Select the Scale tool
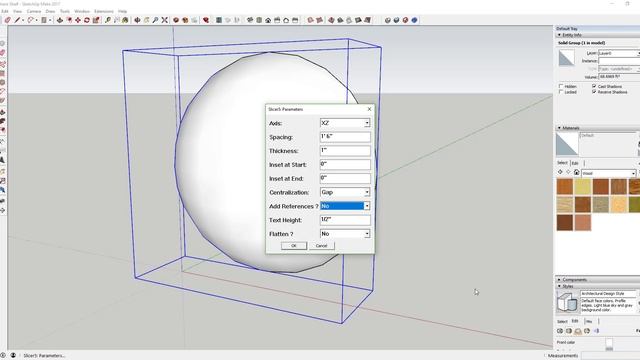 (x=96, y=20)
